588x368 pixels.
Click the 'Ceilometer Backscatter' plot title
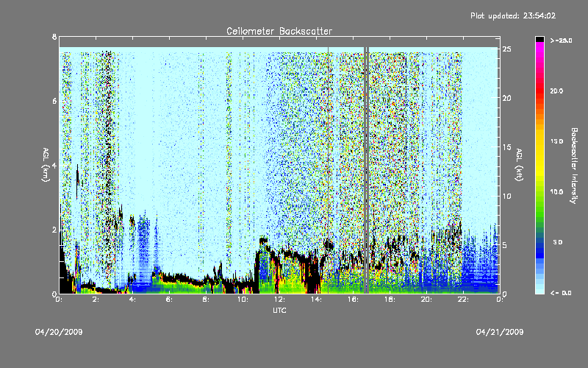279,31
